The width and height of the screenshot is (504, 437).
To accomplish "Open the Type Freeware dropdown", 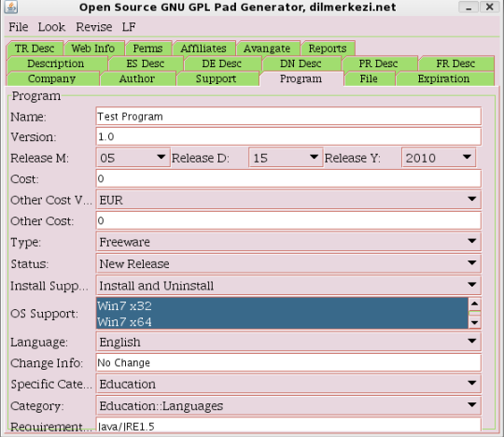I will (x=288, y=242).
